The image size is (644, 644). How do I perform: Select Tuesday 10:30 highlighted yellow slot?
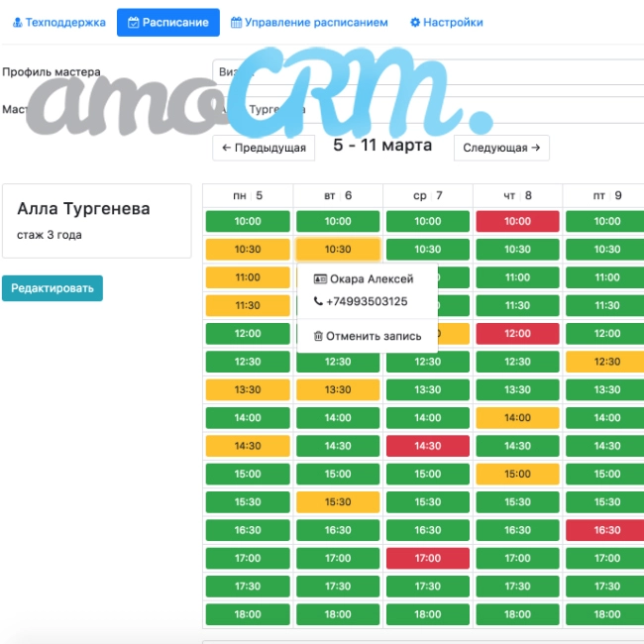[338, 250]
